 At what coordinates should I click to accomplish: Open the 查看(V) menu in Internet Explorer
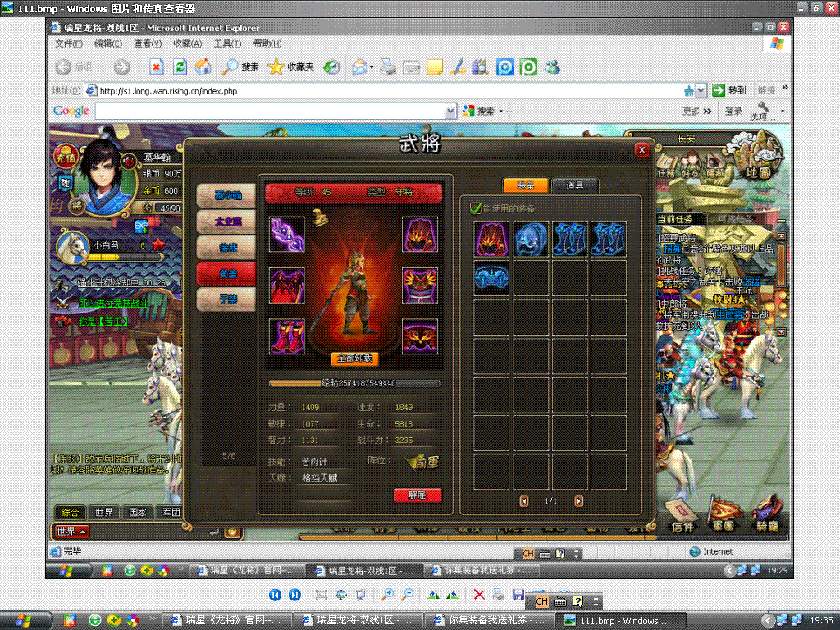(x=148, y=43)
